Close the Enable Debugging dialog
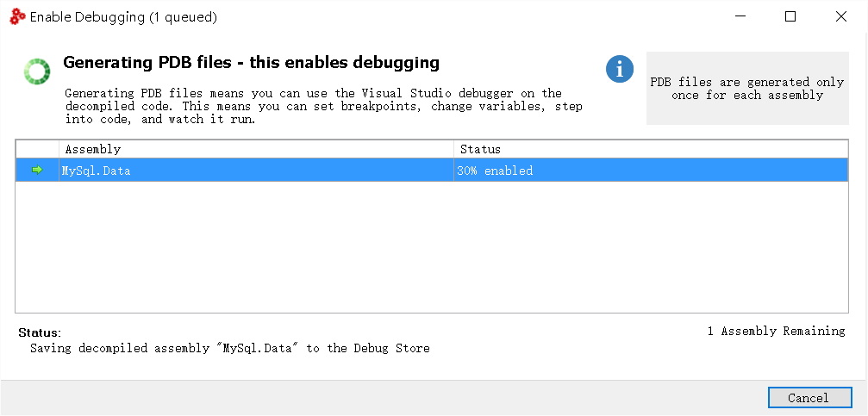The width and height of the screenshot is (868, 416). [x=841, y=16]
